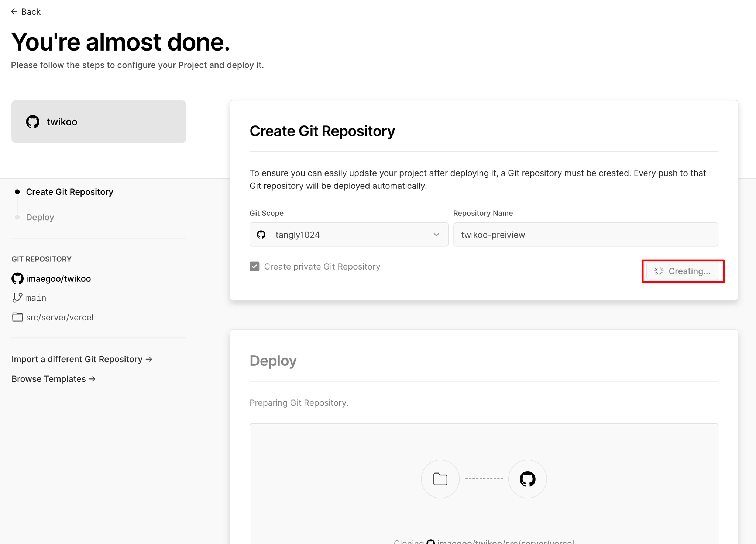Click the Repository Name input field
Screen dimensions: 756x544
click(x=586, y=235)
